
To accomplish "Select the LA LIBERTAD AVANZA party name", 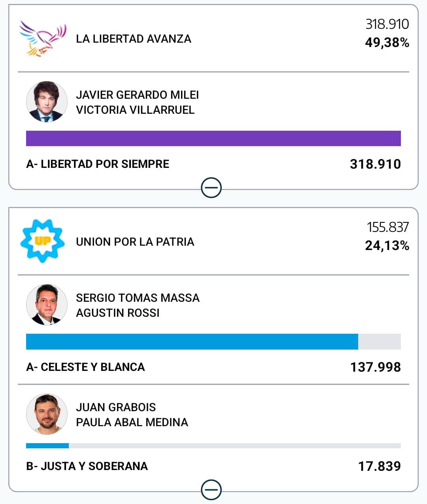I will (x=134, y=39).
